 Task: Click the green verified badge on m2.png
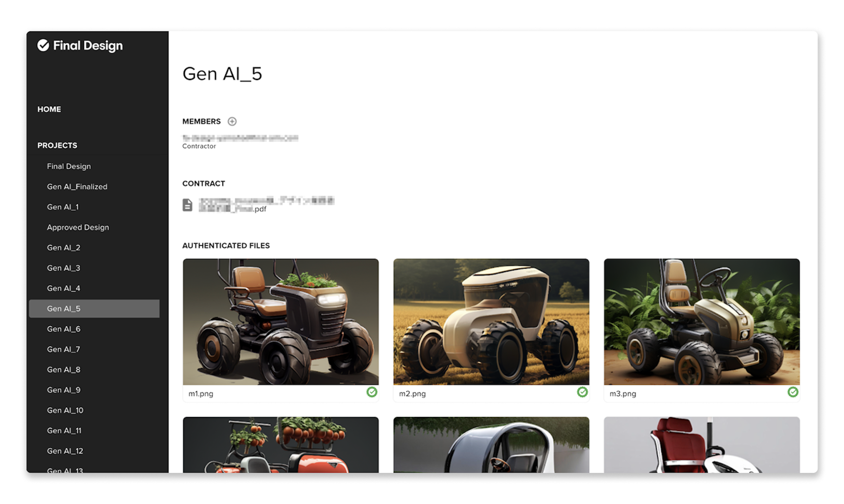click(x=582, y=392)
